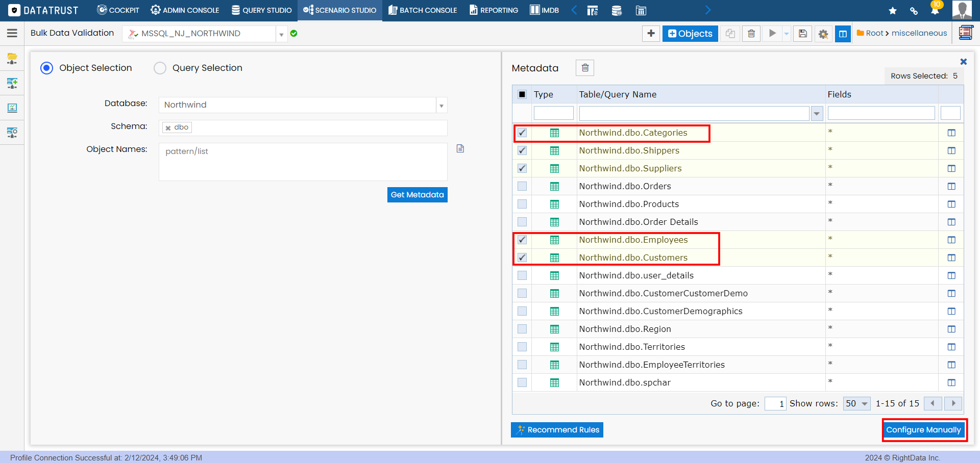Click the Get Metadata button
Image resolution: width=980 pixels, height=463 pixels.
pos(417,195)
